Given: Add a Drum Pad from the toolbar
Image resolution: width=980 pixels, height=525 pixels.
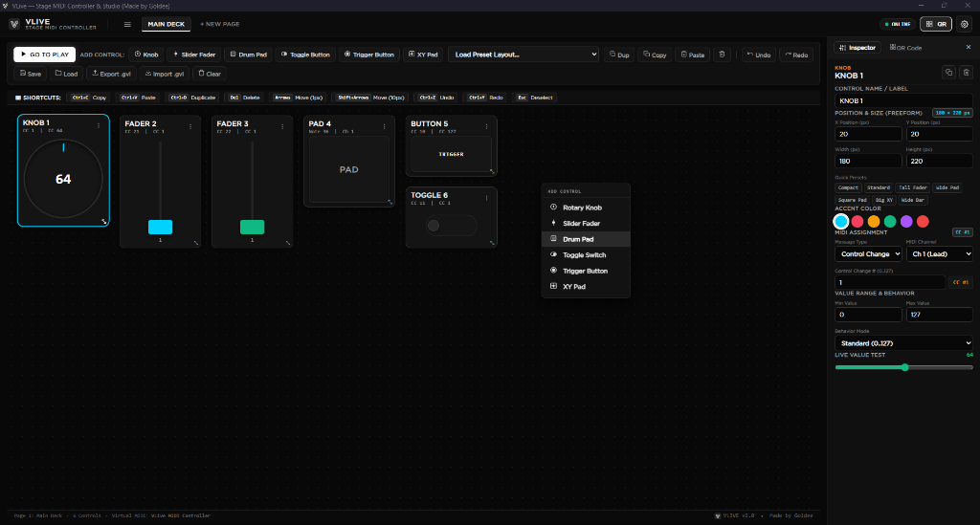Looking at the screenshot, I should 248,55.
